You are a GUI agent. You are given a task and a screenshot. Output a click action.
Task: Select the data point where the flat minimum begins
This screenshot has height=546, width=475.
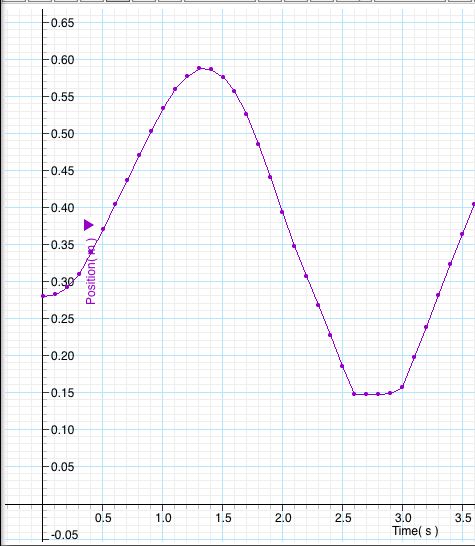(354, 394)
